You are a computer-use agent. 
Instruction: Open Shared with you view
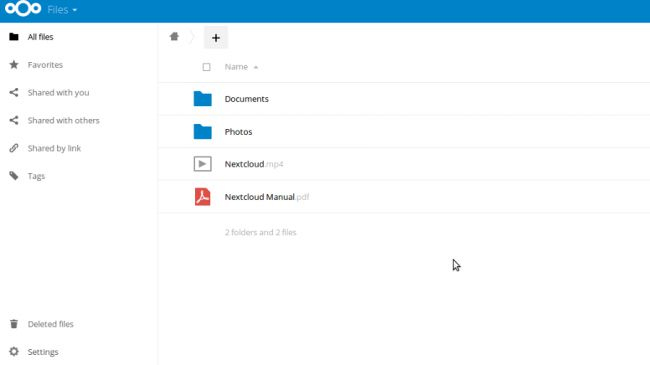tap(58, 92)
